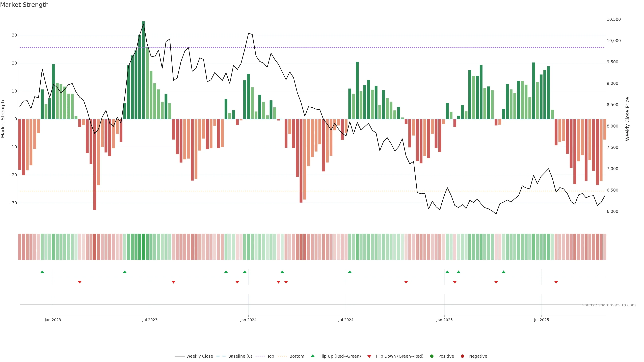Click the leftmost green flip-up triangle marker

(42, 272)
